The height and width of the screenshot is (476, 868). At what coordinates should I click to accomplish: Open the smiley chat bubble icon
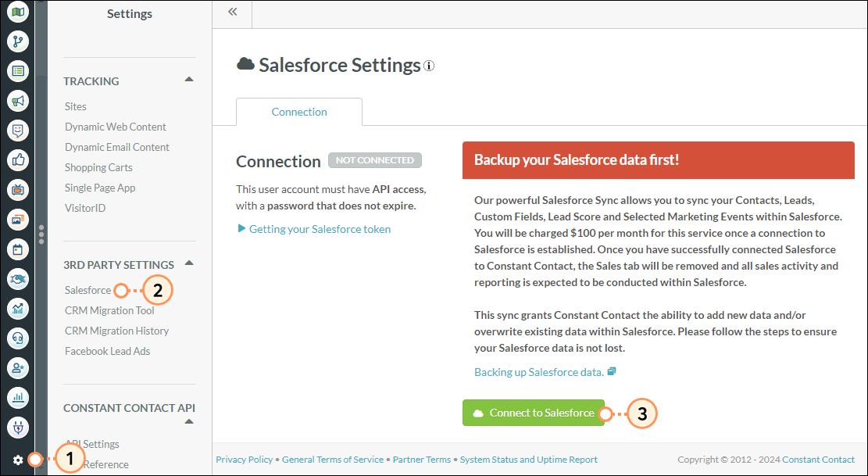click(x=18, y=131)
